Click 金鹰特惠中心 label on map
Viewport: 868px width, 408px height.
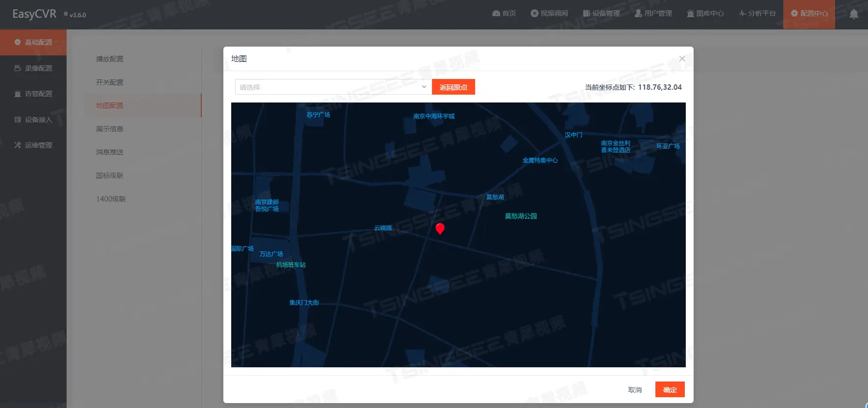pyautogui.click(x=540, y=160)
